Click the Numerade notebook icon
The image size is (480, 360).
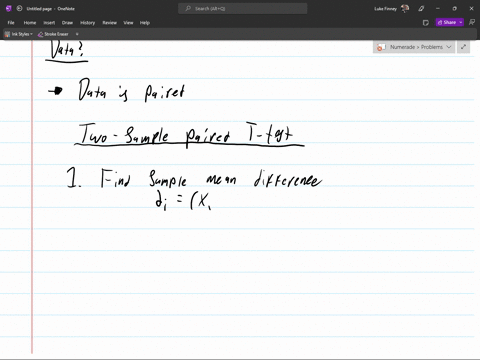[381, 47]
